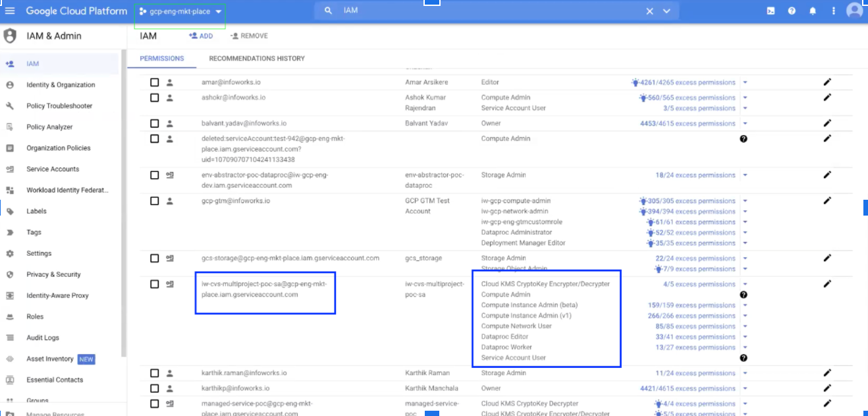868x416 pixels.
Task: Expand dropdown next to 18/24 excess permissions
Action: pos(745,175)
